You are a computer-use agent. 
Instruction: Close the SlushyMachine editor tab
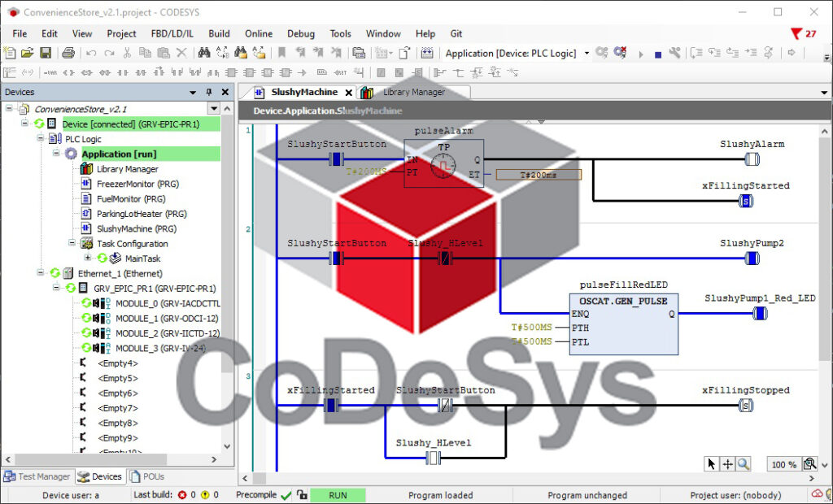tap(348, 93)
